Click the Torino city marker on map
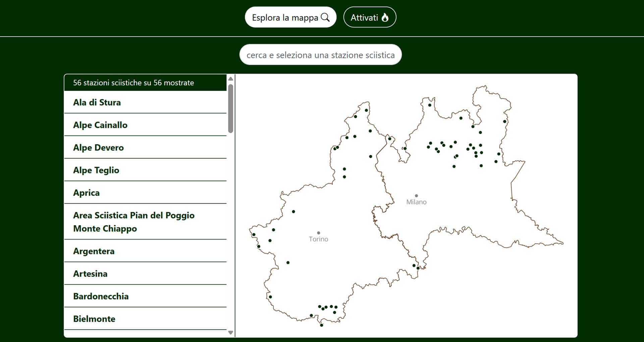The height and width of the screenshot is (342, 644). click(x=318, y=233)
